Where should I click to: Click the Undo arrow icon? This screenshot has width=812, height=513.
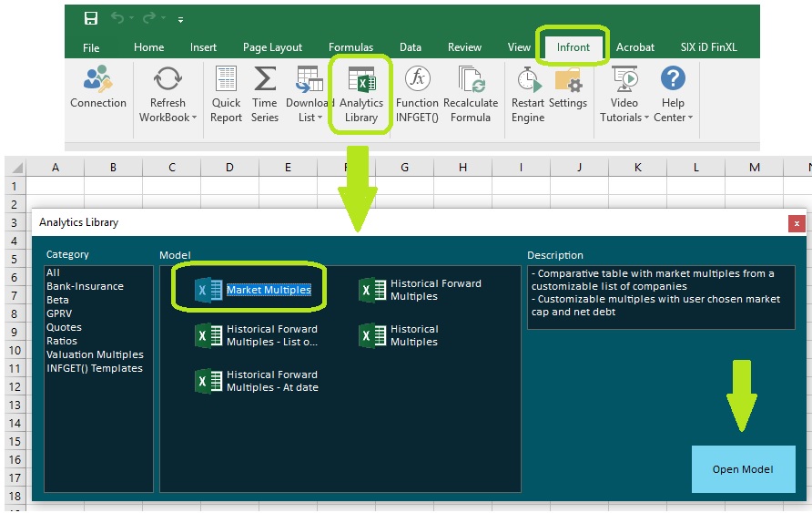pos(117,18)
